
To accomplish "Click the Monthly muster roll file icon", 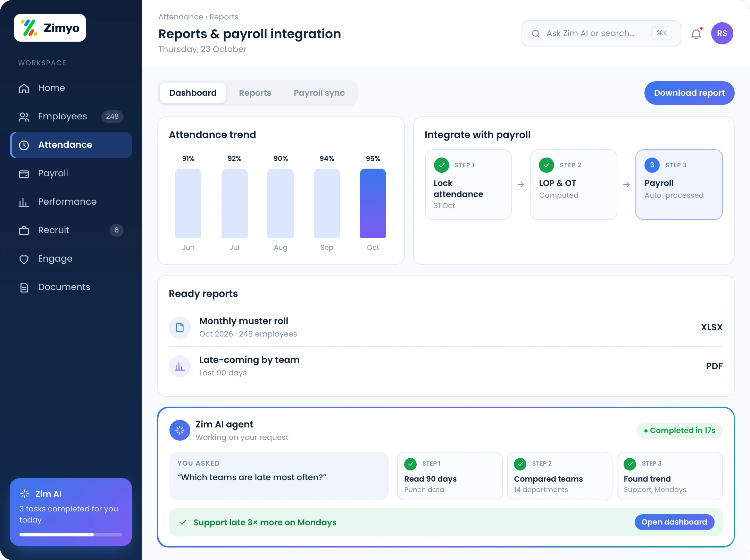I will point(180,327).
